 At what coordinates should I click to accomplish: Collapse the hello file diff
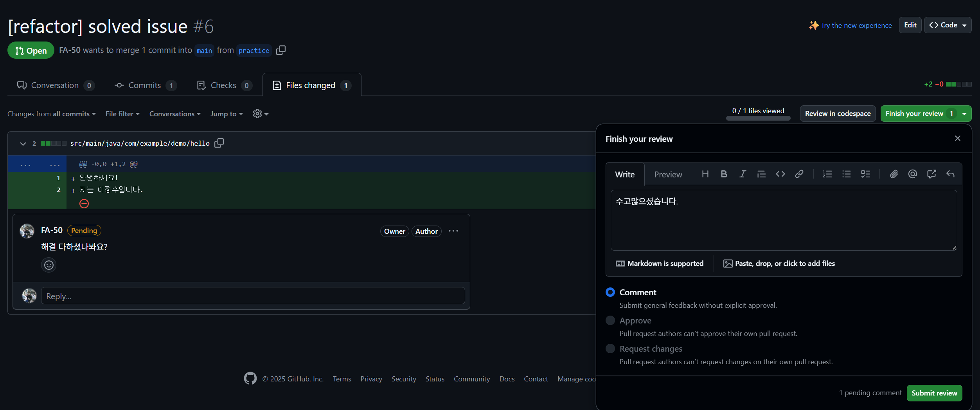tap(23, 144)
